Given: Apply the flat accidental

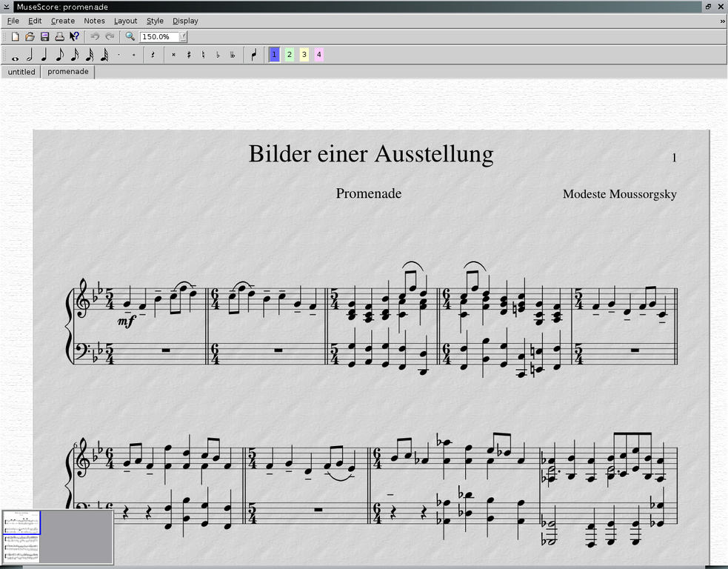Looking at the screenshot, I should [x=218, y=55].
